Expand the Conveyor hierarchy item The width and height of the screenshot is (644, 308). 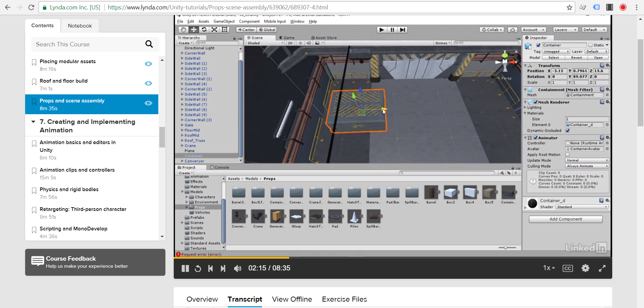click(182, 161)
